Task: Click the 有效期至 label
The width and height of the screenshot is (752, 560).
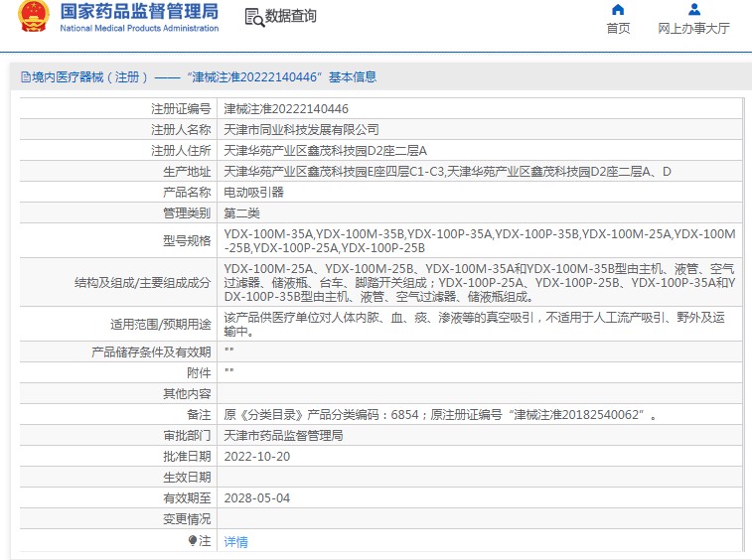Action: [x=187, y=498]
